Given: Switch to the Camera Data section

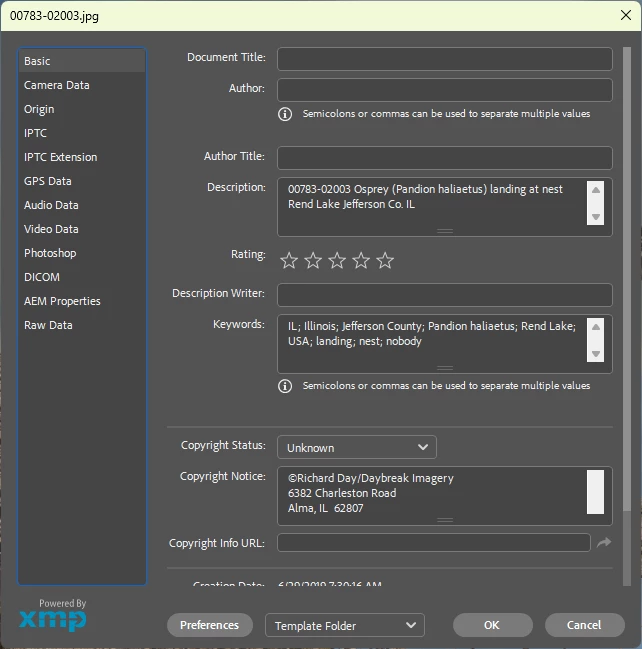Looking at the screenshot, I should coord(82,85).
